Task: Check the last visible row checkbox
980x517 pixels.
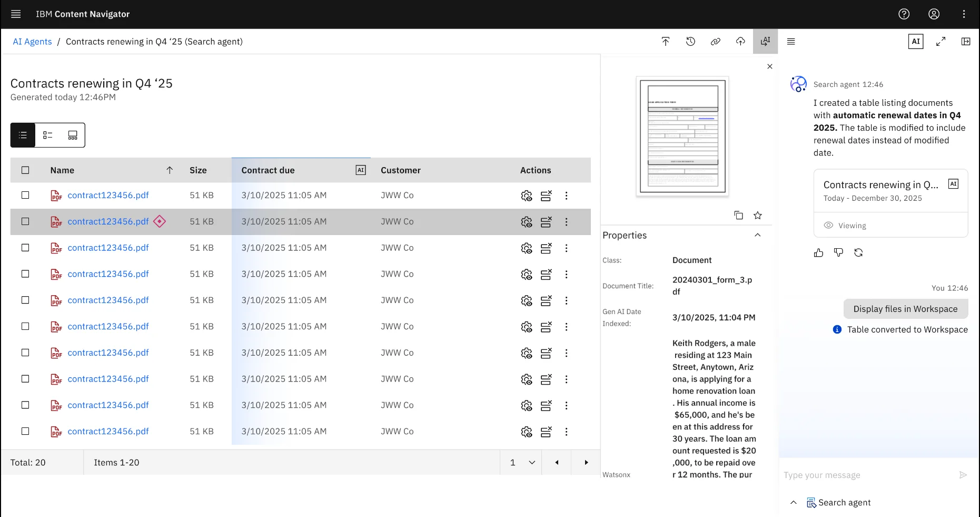Action: coord(25,431)
